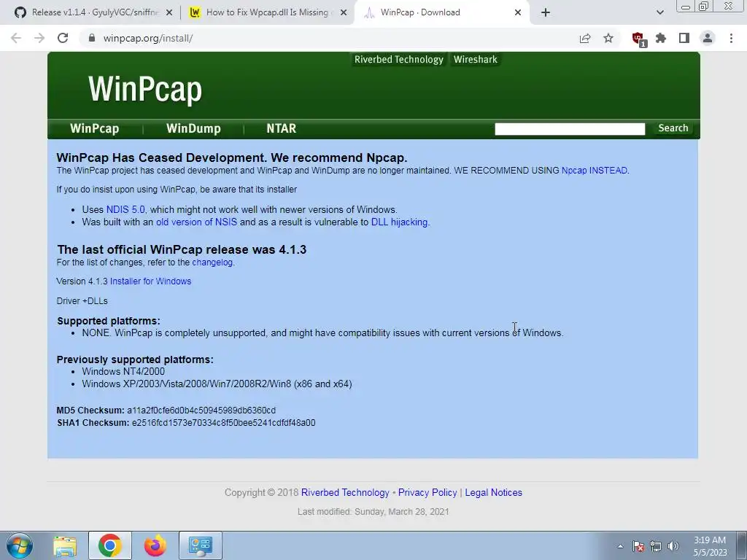Close the WinPcap Download tab
Image resolution: width=747 pixels, height=560 pixels.
[x=518, y=13]
